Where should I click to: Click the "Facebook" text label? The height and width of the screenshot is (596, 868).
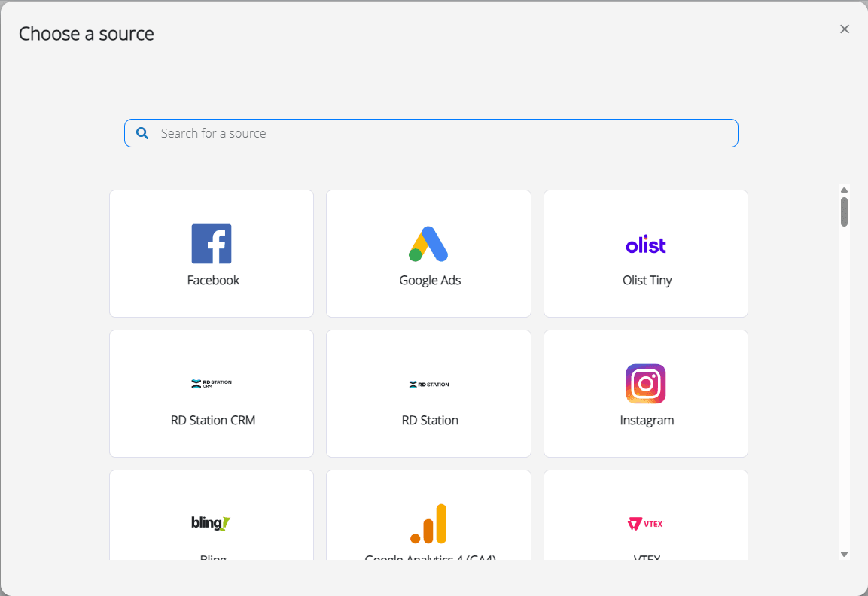[x=213, y=280]
